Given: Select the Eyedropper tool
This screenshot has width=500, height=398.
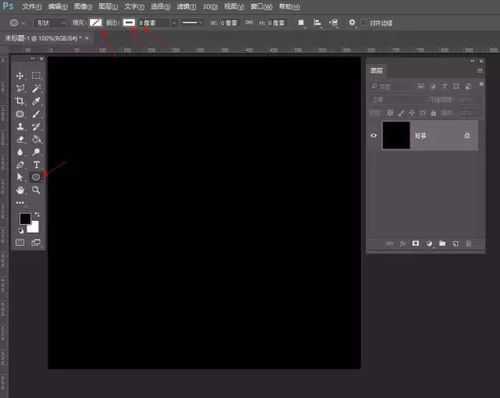Looking at the screenshot, I should [x=36, y=101].
